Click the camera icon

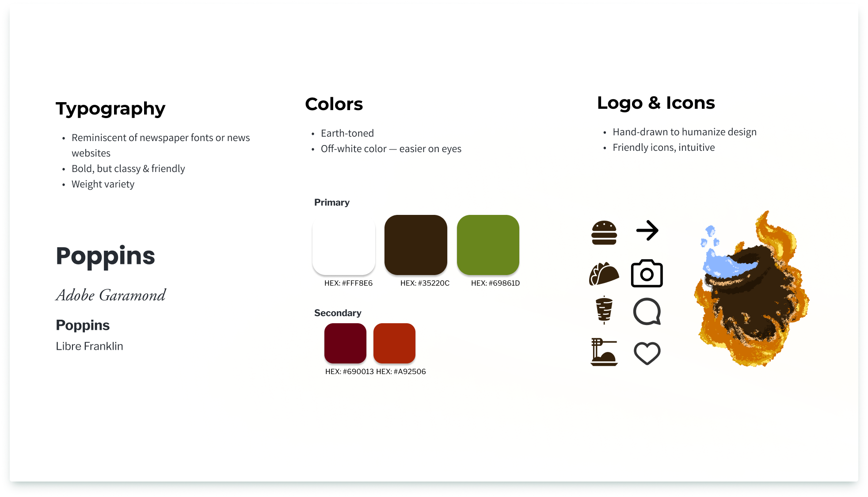pyautogui.click(x=647, y=274)
